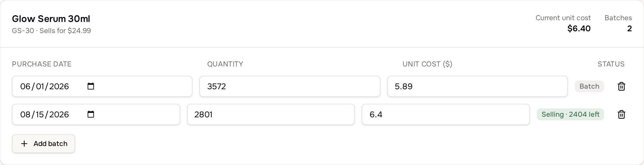Viewport: 644px width, 165px height.
Task: Click the Glow Serum 30ml product title
Action: click(x=51, y=19)
